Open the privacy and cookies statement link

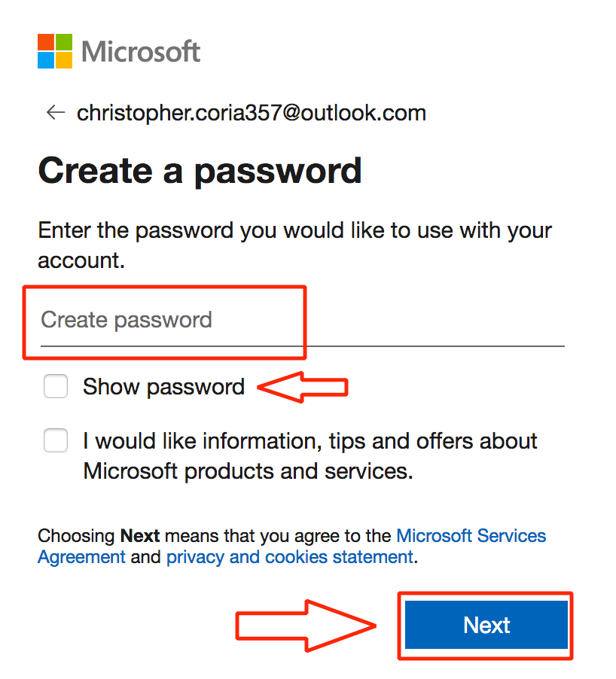(x=290, y=557)
